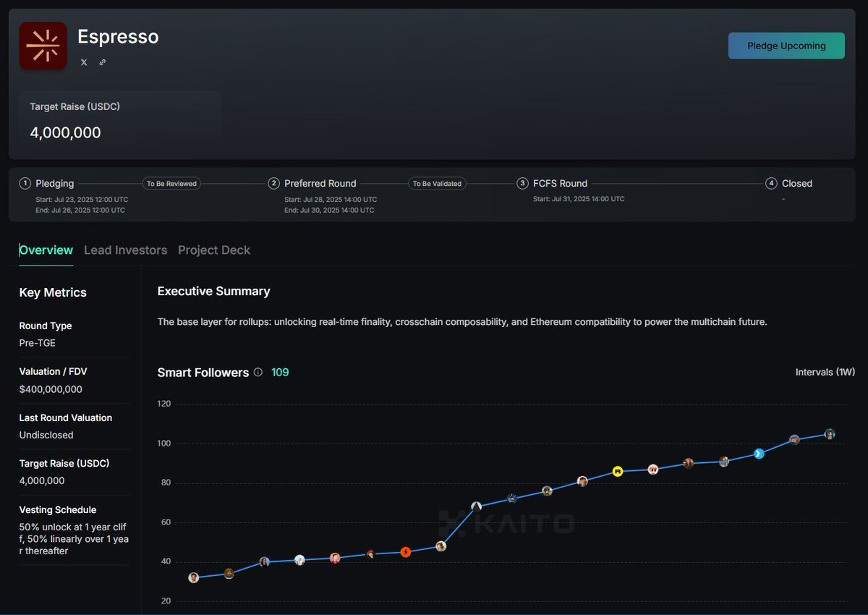Click the Smart Followers count 109
The image size is (868, 615).
280,372
